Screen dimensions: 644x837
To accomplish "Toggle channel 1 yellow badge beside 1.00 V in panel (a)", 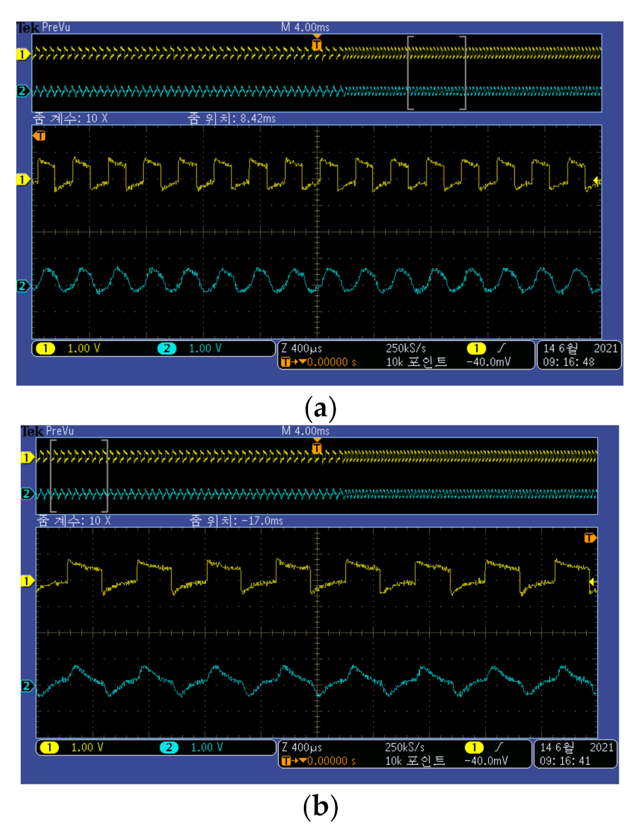I will coord(46,348).
